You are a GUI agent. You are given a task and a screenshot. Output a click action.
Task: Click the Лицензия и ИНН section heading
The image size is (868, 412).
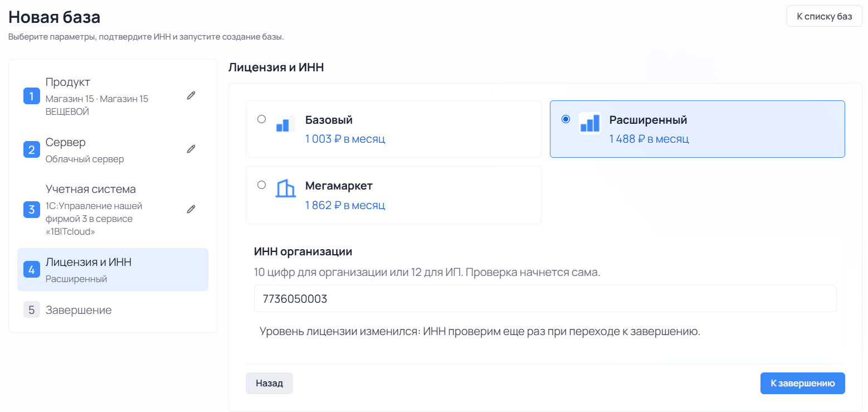click(x=276, y=67)
